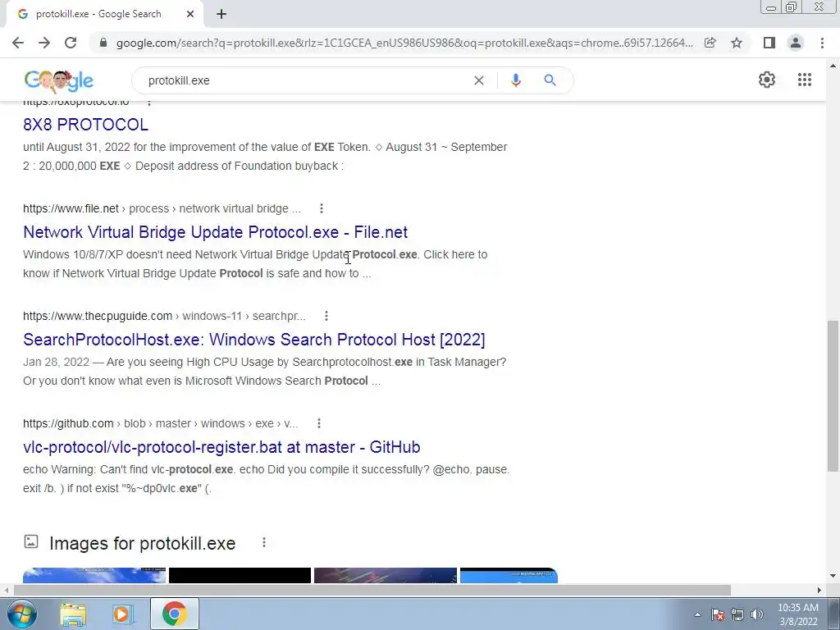840x630 pixels.
Task: Open Windows Explorer from the taskbar
Action: tap(73, 614)
